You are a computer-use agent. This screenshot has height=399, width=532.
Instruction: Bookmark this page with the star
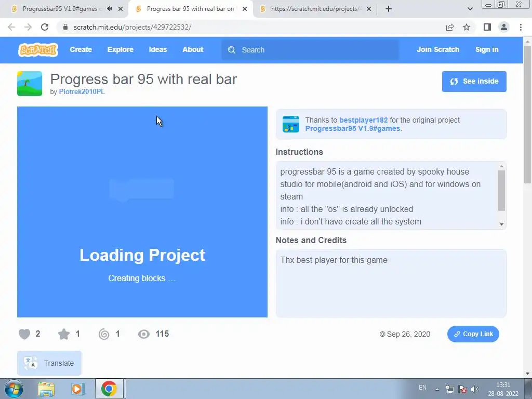[467, 27]
